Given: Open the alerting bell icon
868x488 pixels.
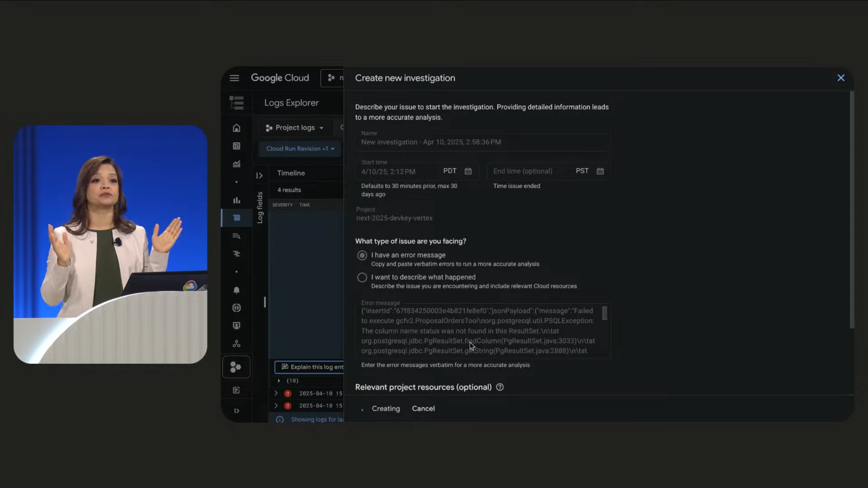Looking at the screenshot, I should pyautogui.click(x=237, y=290).
